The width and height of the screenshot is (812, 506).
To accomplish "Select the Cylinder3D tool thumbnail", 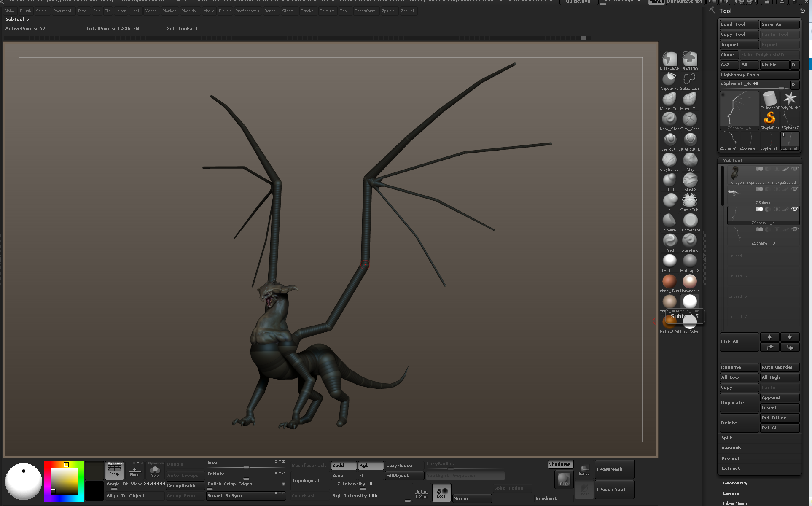I will click(x=769, y=100).
